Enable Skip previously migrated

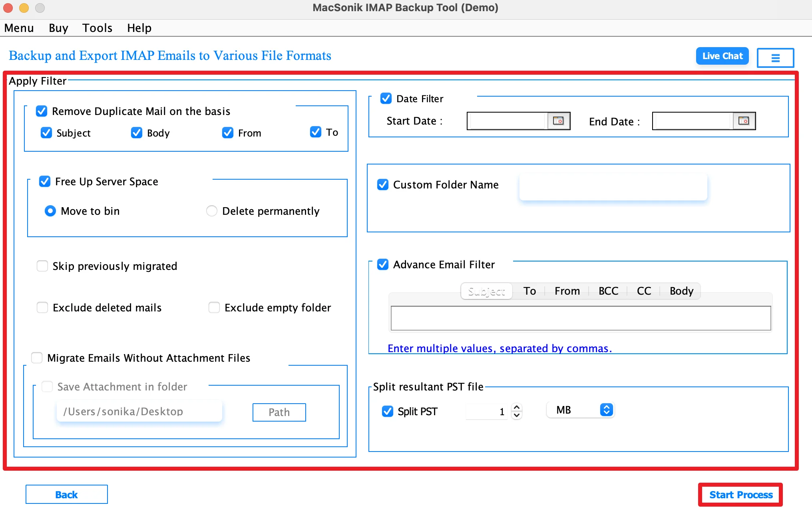point(42,266)
